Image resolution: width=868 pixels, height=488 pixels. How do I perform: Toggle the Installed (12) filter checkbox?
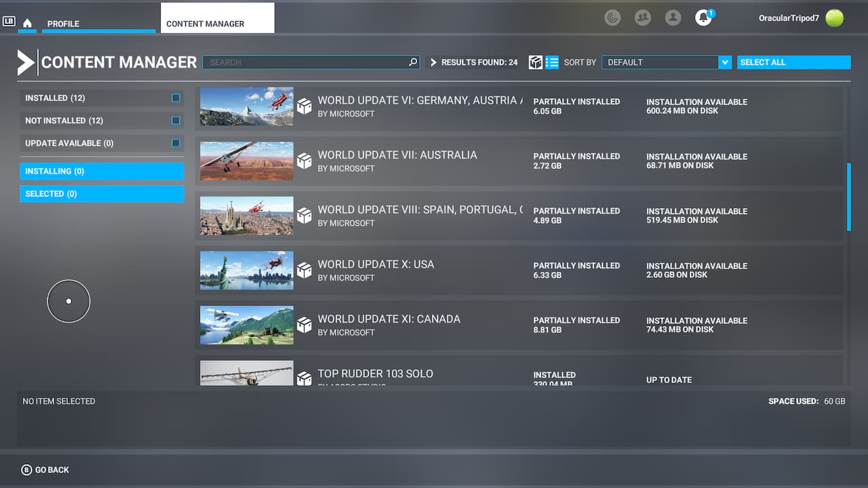(176, 98)
